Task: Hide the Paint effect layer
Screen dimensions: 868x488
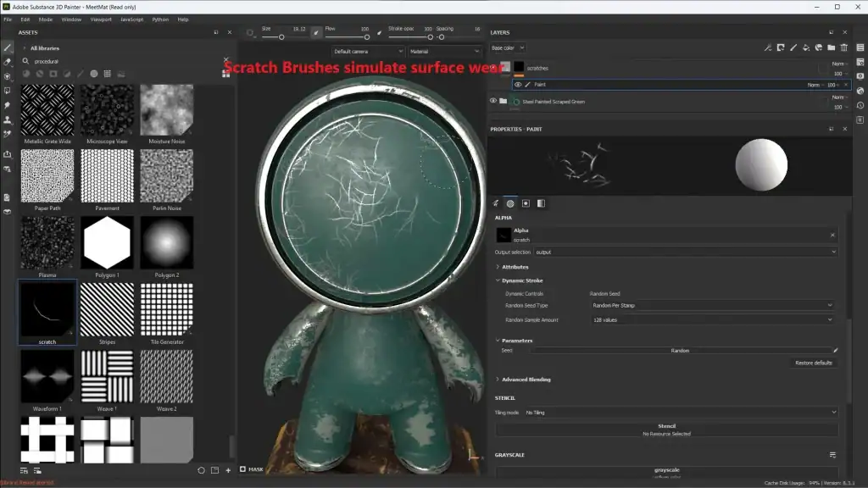Action: click(x=518, y=85)
